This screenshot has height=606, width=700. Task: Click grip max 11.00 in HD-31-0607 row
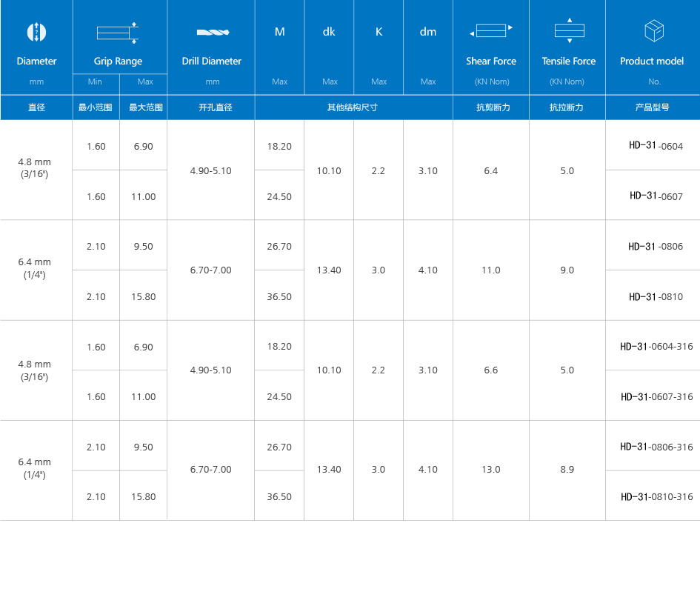143,197
